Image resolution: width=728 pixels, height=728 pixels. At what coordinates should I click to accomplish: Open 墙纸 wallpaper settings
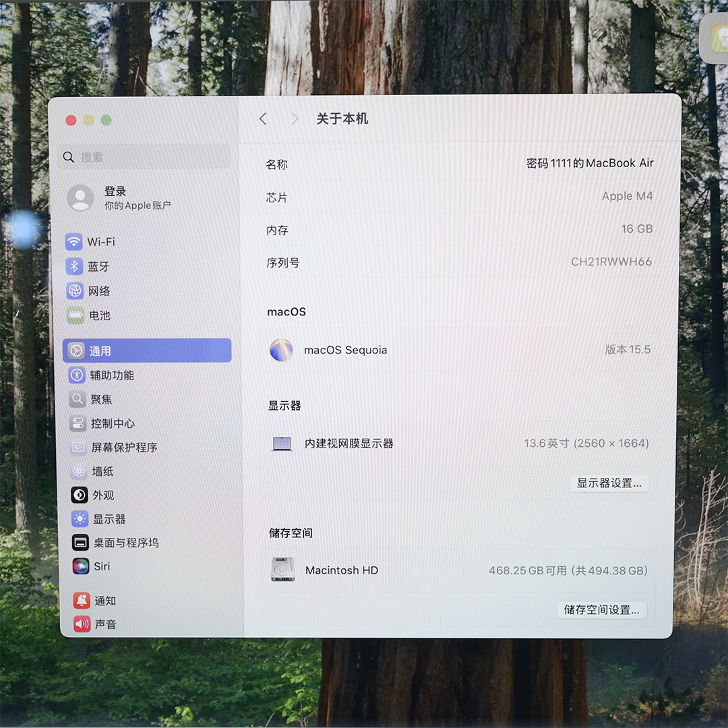tap(102, 471)
